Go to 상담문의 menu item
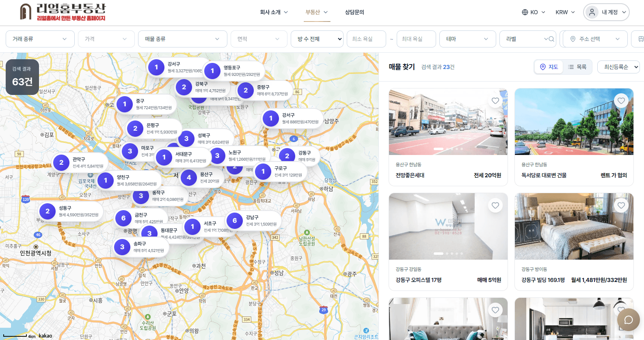 point(354,12)
